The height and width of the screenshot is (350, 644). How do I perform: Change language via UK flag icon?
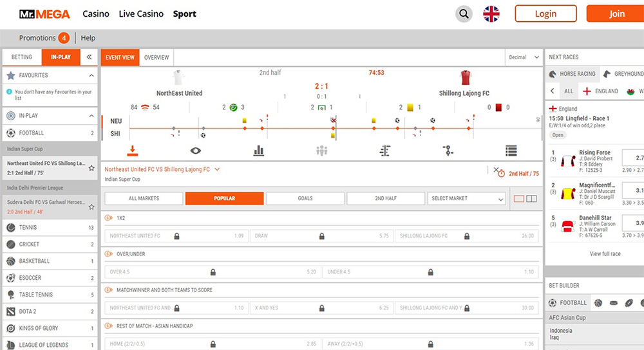[491, 14]
